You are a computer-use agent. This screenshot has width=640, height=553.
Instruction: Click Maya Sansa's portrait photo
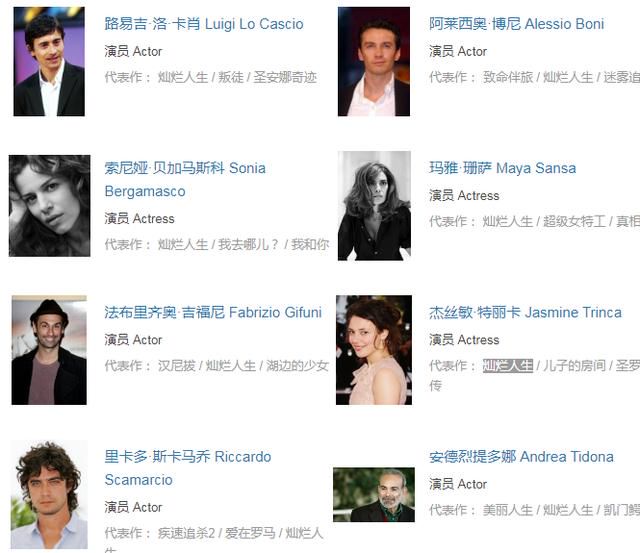374,206
